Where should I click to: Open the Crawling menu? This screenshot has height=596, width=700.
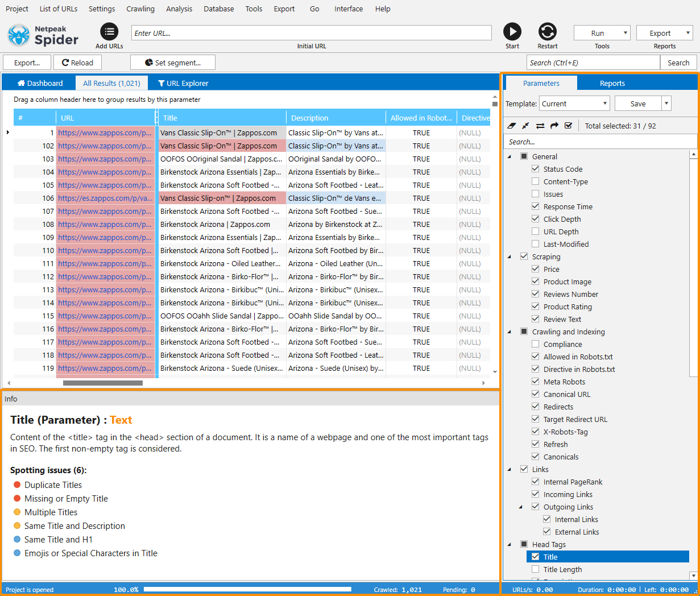[140, 9]
